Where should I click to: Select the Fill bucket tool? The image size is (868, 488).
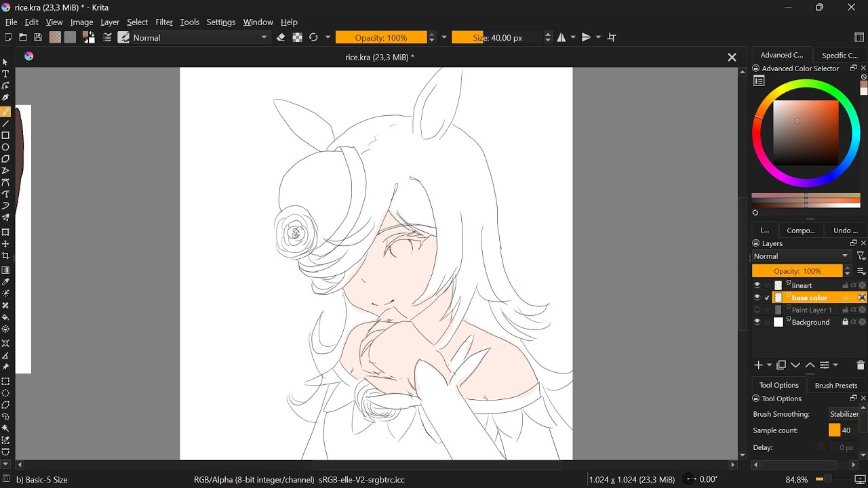coord(6,317)
